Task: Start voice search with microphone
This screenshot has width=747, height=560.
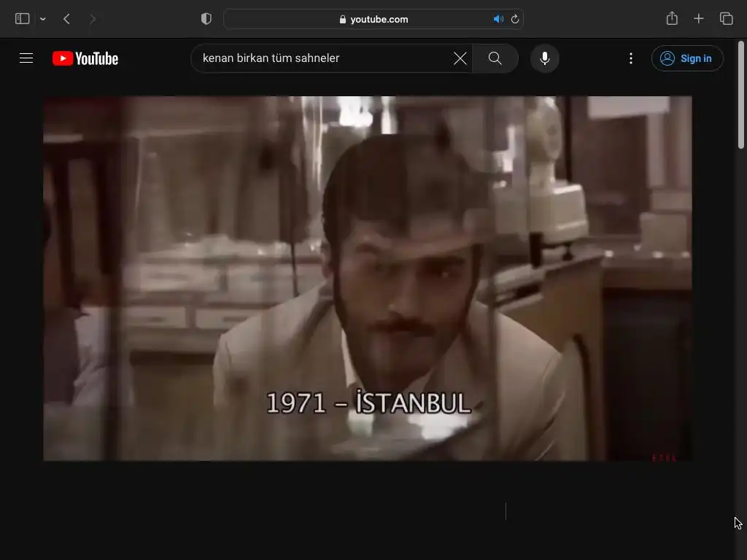Action: [x=544, y=58]
